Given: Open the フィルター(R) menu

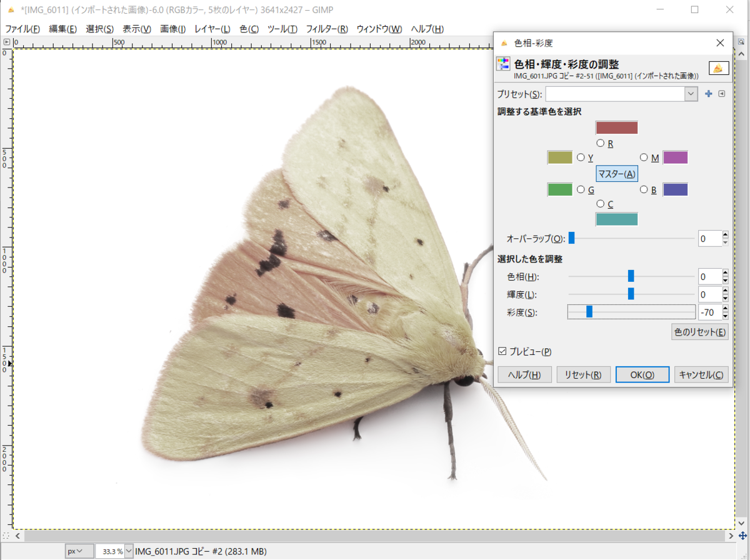Looking at the screenshot, I should (327, 29).
